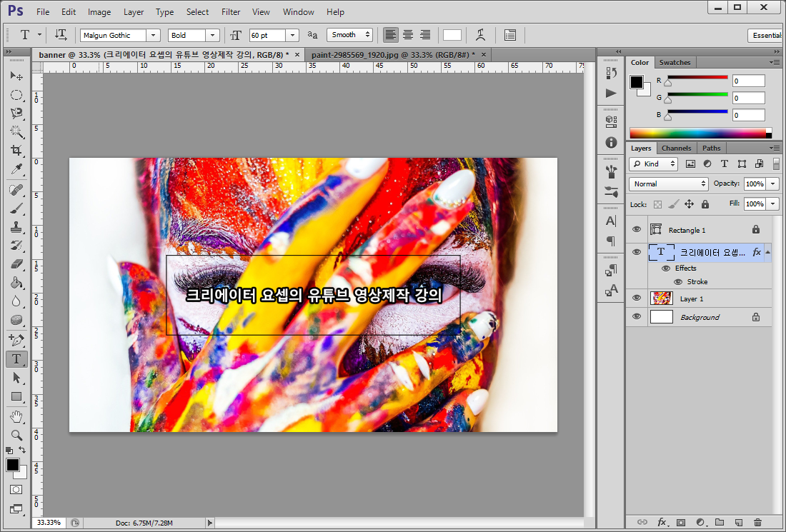This screenshot has width=786, height=532.
Task: Select the Eraser tool
Action: click(x=16, y=264)
